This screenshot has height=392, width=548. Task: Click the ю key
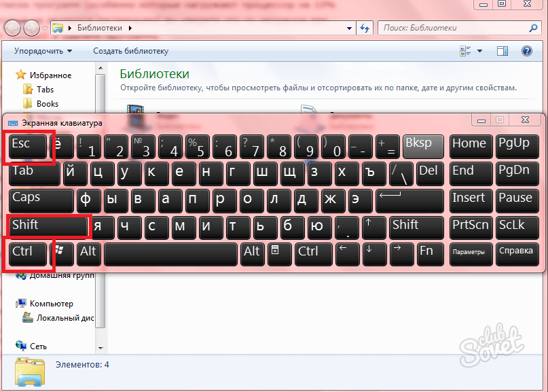coord(320,228)
